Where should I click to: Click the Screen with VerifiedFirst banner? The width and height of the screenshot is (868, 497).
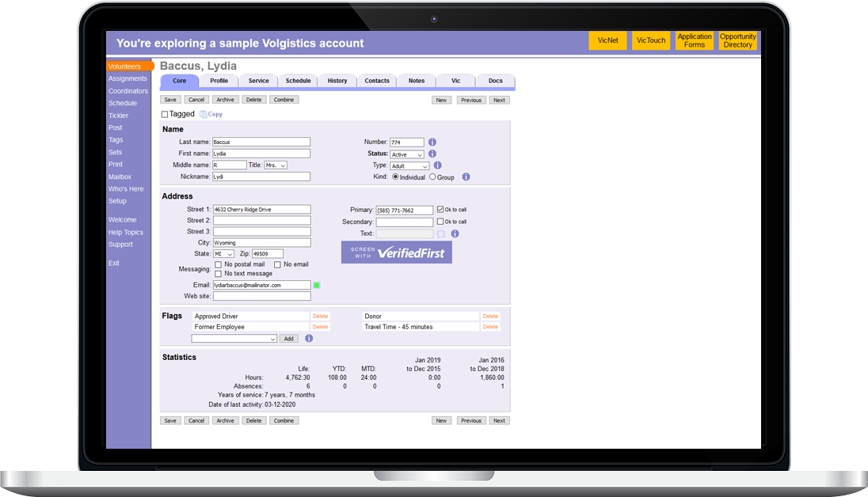[396, 252]
